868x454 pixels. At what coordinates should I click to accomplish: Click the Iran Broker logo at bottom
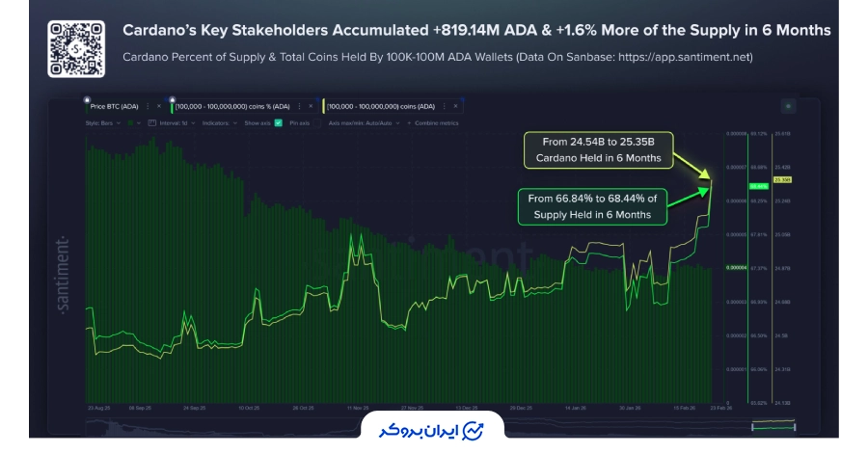pos(433,429)
